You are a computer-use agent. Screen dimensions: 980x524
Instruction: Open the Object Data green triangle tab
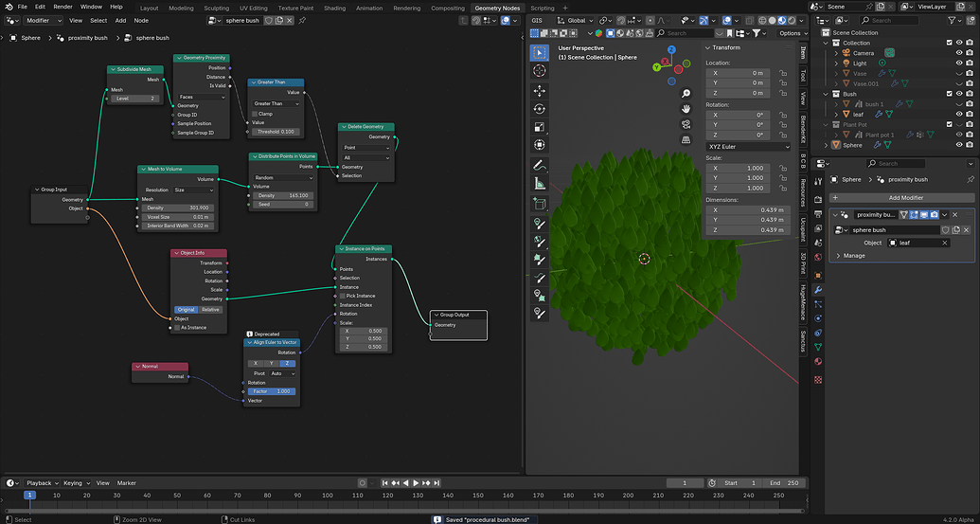pos(818,347)
